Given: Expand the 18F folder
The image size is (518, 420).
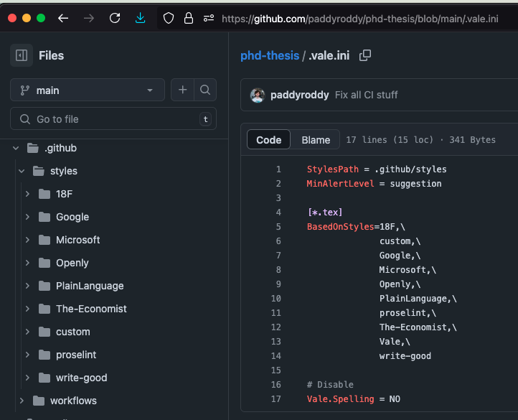Looking at the screenshot, I should pos(27,194).
